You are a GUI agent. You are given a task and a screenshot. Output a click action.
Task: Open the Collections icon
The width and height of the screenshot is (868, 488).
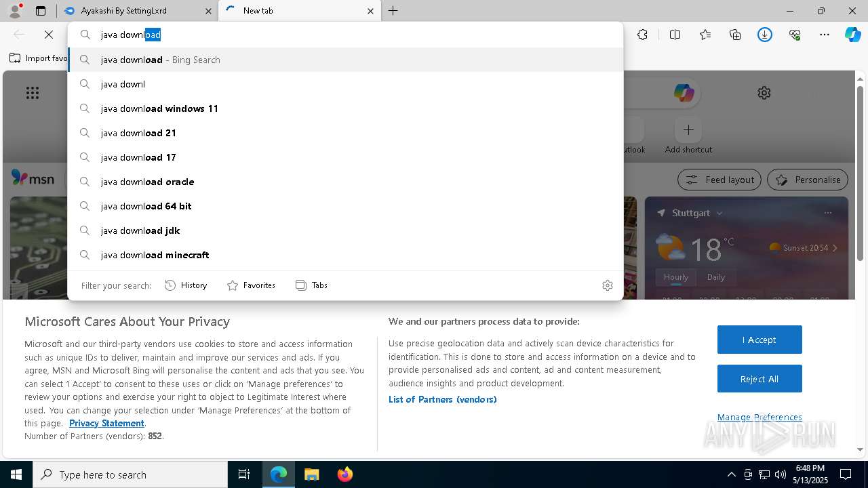click(735, 35)
